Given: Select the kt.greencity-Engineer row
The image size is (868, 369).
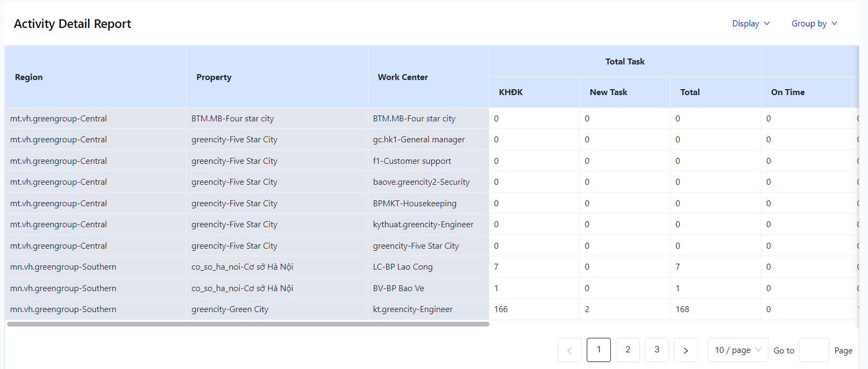Looking at the screenshot, I should point(412,309).
